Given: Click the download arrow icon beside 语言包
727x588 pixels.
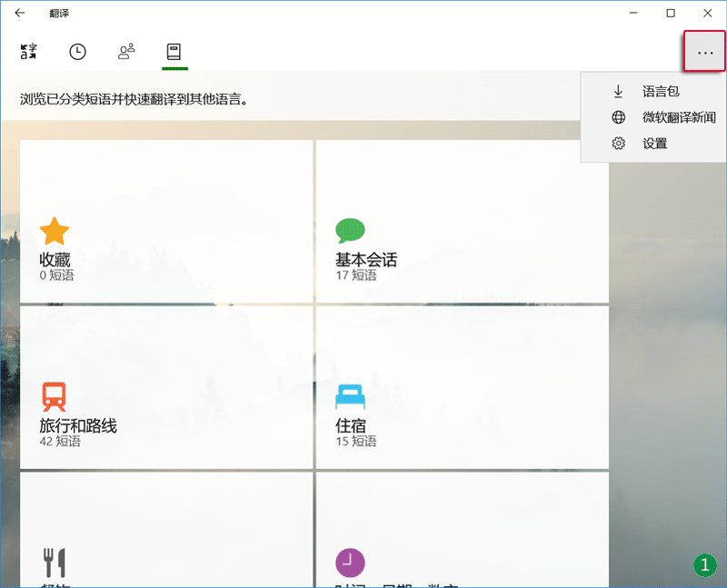Looking at the screenshot, I should pyautogui.click(x=618, y=92).
